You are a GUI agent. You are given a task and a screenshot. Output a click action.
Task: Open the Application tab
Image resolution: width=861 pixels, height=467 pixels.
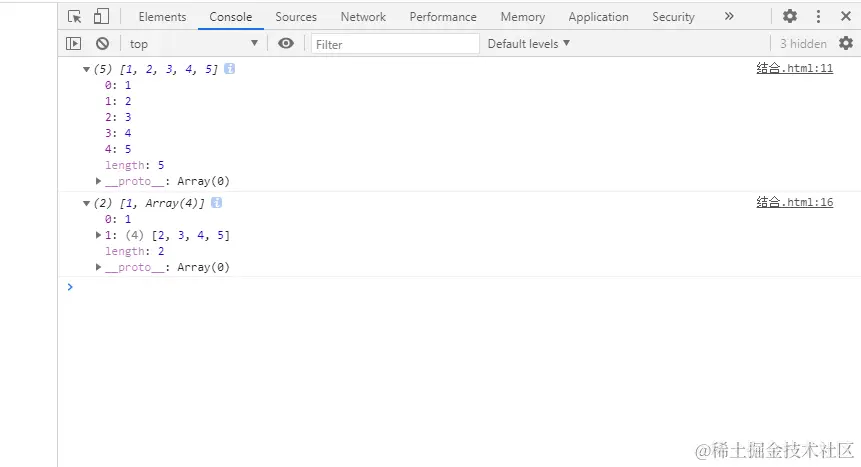tap(599, 17)
